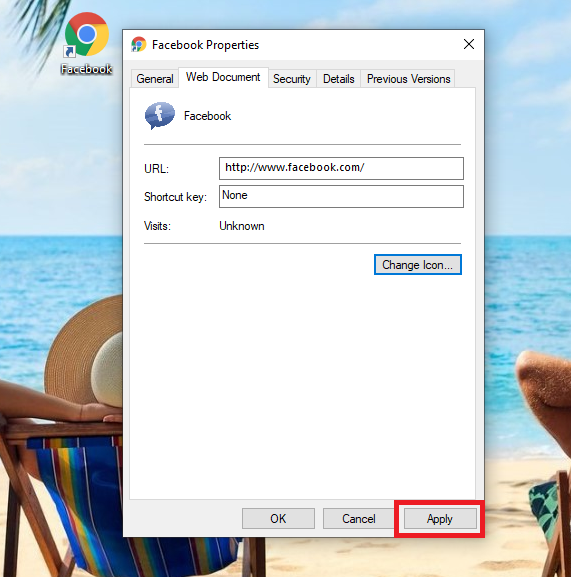The width and height of the screenshot is (571, 577).
Task: Close the Facebook Properties dialog
Action: [x=469, y=44]
